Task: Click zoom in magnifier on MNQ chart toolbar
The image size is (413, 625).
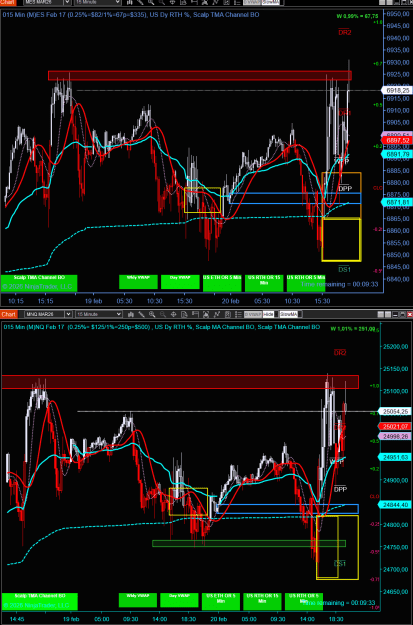Action: coord(152,314)
